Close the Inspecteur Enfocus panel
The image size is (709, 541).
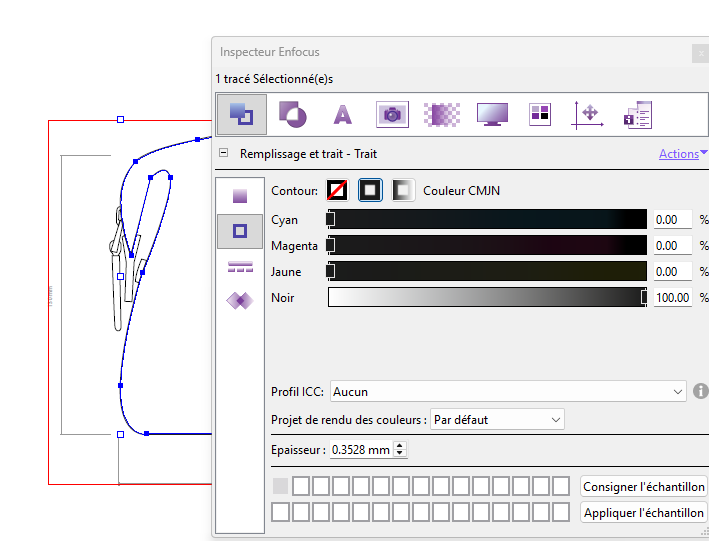tap(700, 53)
